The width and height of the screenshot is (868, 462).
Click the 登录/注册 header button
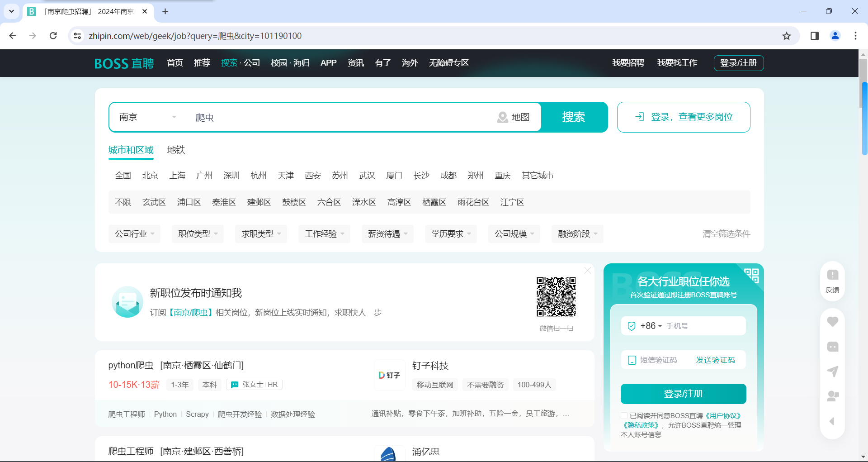coord(739,63)
